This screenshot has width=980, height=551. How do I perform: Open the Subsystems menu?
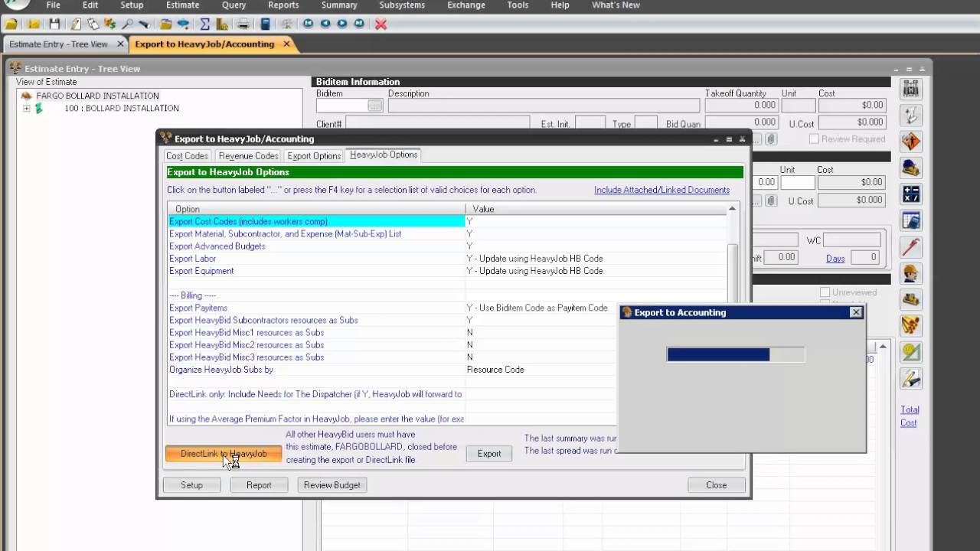tap(402, 5)
